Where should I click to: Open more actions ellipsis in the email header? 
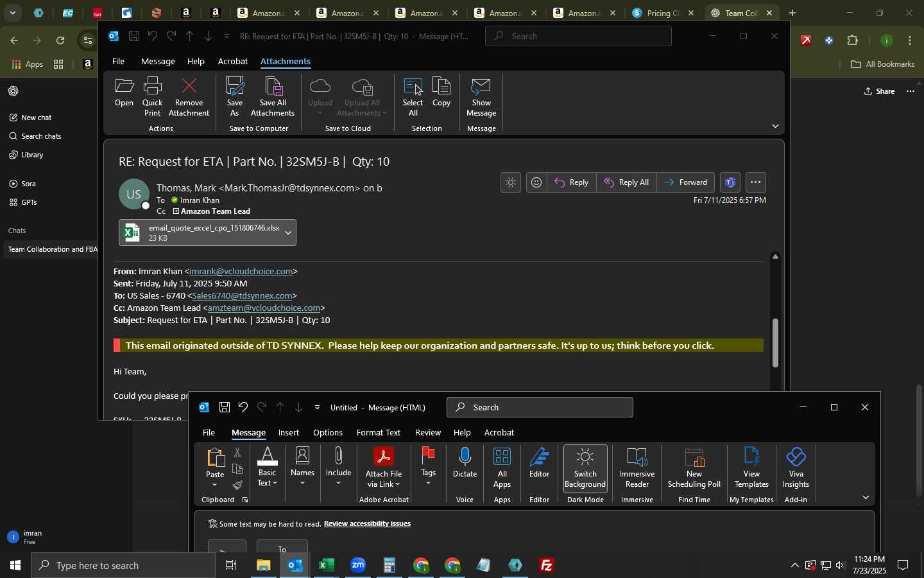pos(756,182)
